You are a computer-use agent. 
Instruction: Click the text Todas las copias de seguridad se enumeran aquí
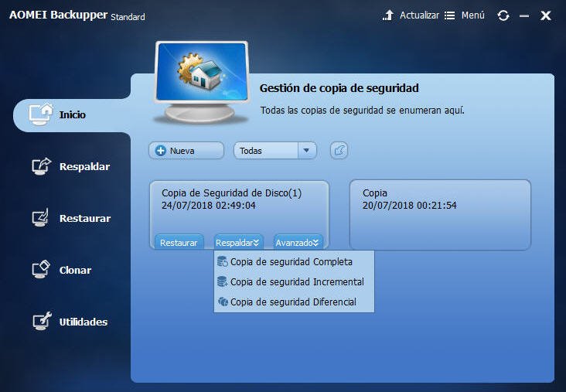pyautogui.click(x=362, y=110)
